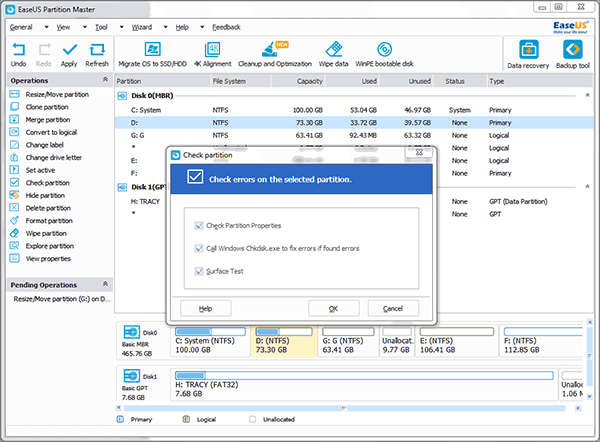Open the View menu dropdown arrow

click(x=85, y=27)
